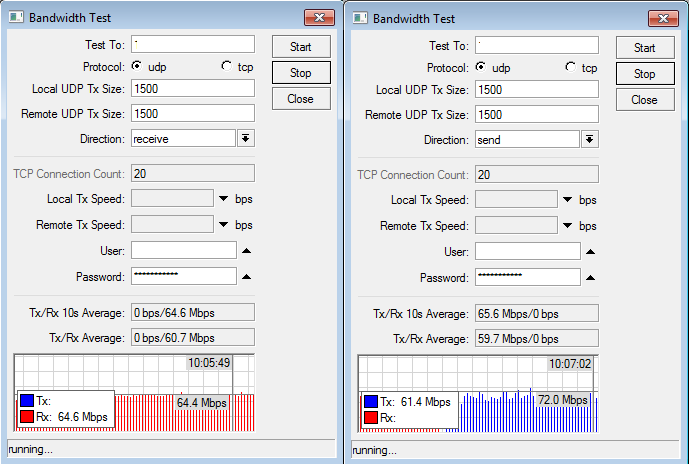Click Start button in left window
The height and width of the screenshot is (464, 689).
tap(301, 47)
